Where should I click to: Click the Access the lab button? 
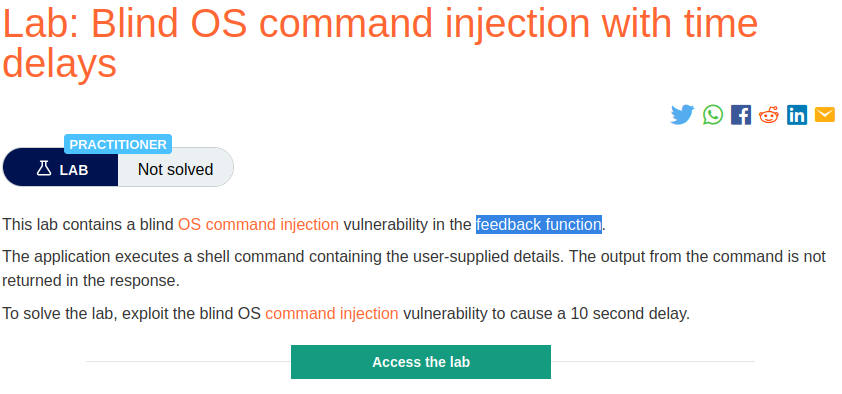[x=421, y=362]
